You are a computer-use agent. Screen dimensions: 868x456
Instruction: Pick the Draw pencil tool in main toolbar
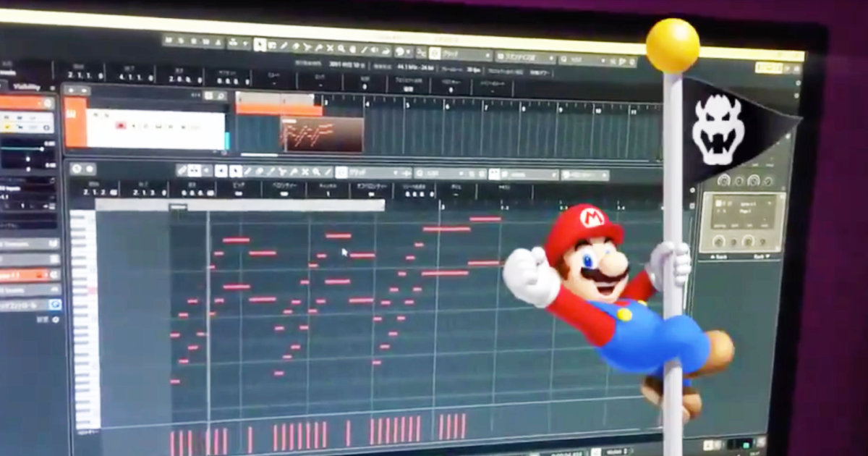pos(284,46)
